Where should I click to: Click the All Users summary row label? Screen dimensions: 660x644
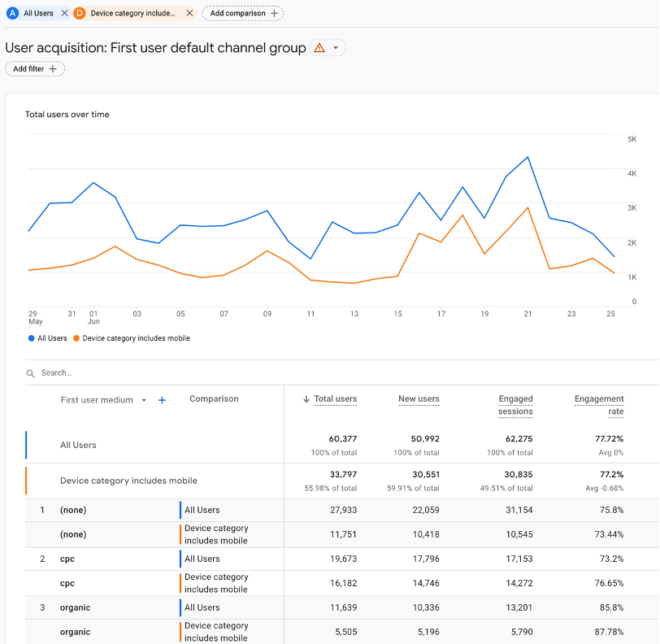(78, 445)
